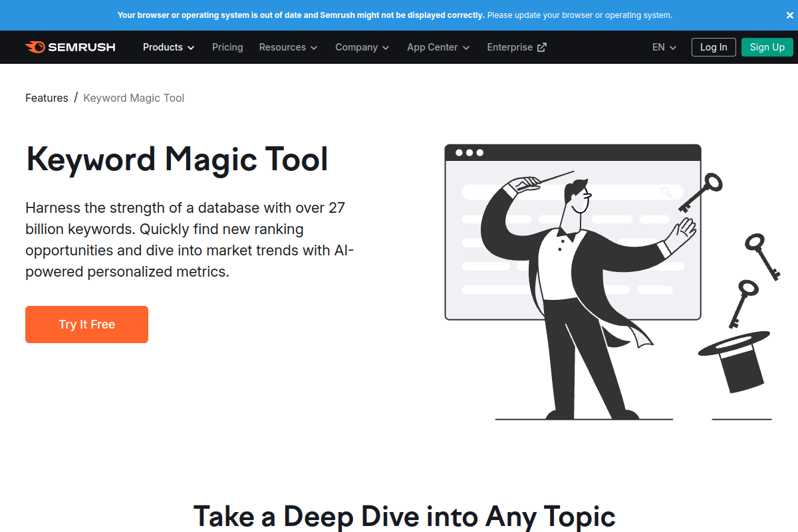Click the Keyword Magic Tool breadcrumb text
798x532 pixels.
(x=134, y=98)
